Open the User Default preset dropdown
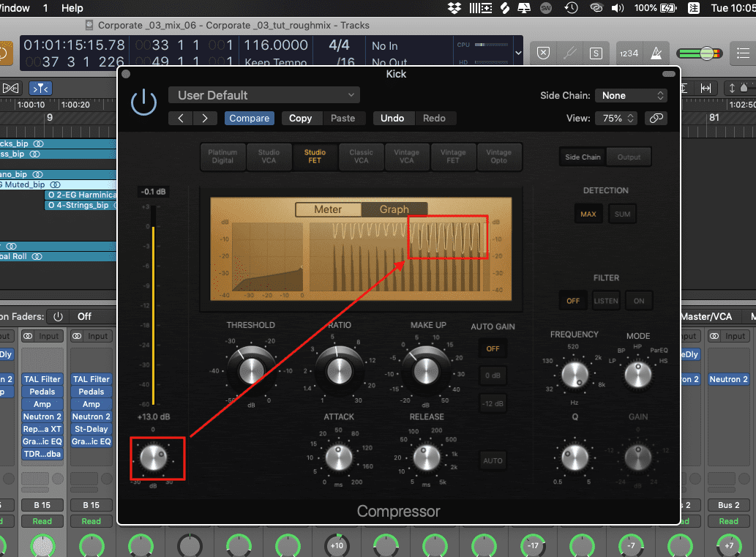This screenshot has height=557, width=756. pos(264,95)
